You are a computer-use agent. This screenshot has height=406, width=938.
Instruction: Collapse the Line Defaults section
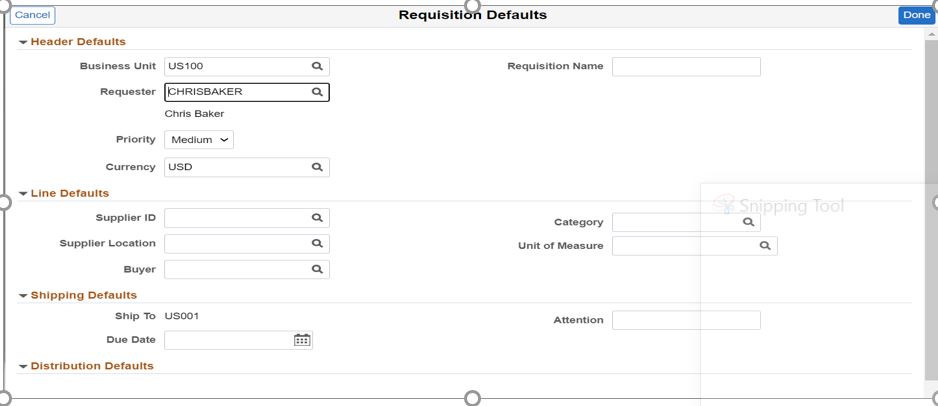point(23,194)
